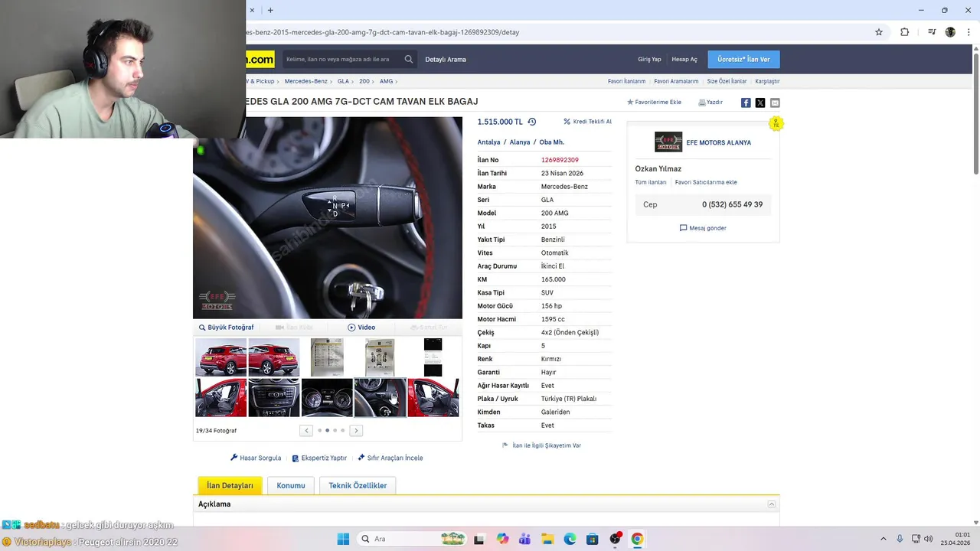Go to previous photo page arrow
This screenshot has height=551, width=980.
pos(306,430)
